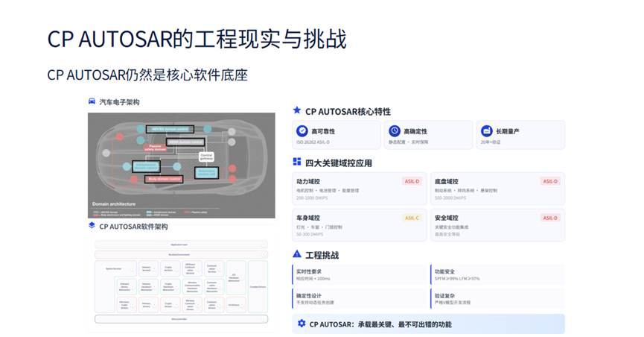Viewport: 644px width, 337px height.
Task: Open the 实时性要求 challenge item
Action: tap(360, 274)
